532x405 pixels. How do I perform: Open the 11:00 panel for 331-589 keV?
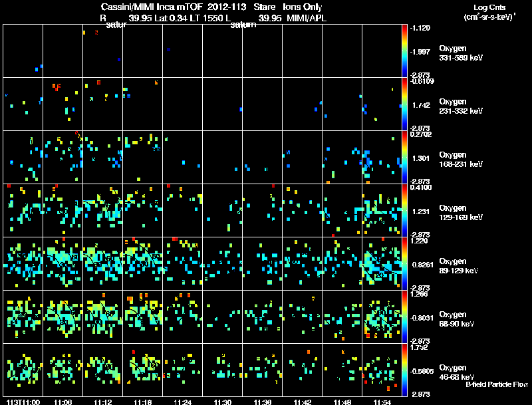point(23,51)
